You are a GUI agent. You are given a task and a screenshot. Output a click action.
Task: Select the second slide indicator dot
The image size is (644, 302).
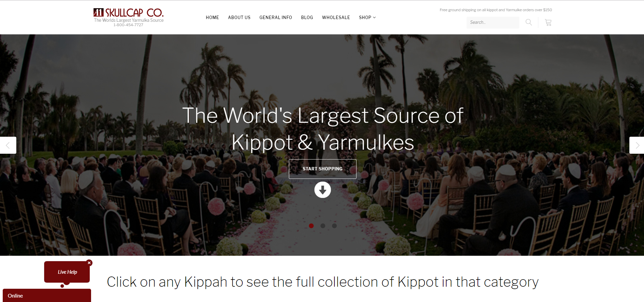point(323,226)
